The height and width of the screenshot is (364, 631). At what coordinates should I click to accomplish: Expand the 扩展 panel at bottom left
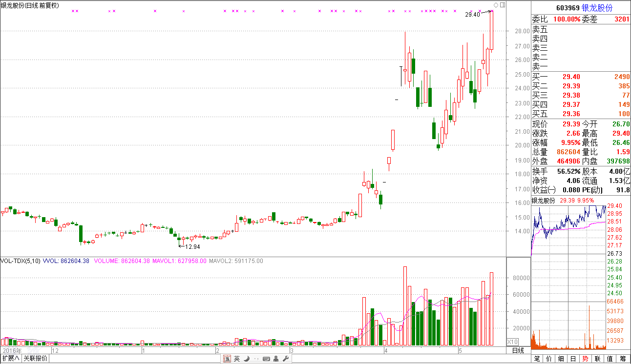[x=11, y=359]
